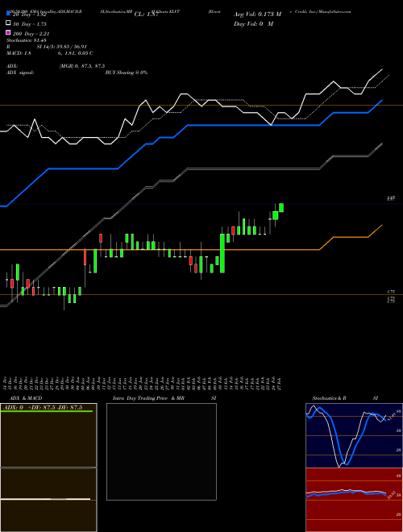The width and height of the screenshot is (403, 532).
Task: Click the 'Day Vol: 0 M' value
Action: coord(253,24)
